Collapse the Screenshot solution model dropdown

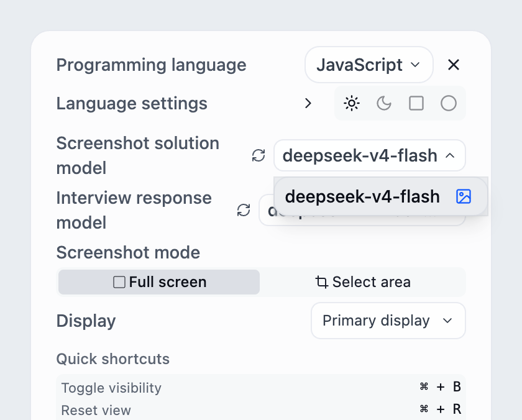point(370,155)
